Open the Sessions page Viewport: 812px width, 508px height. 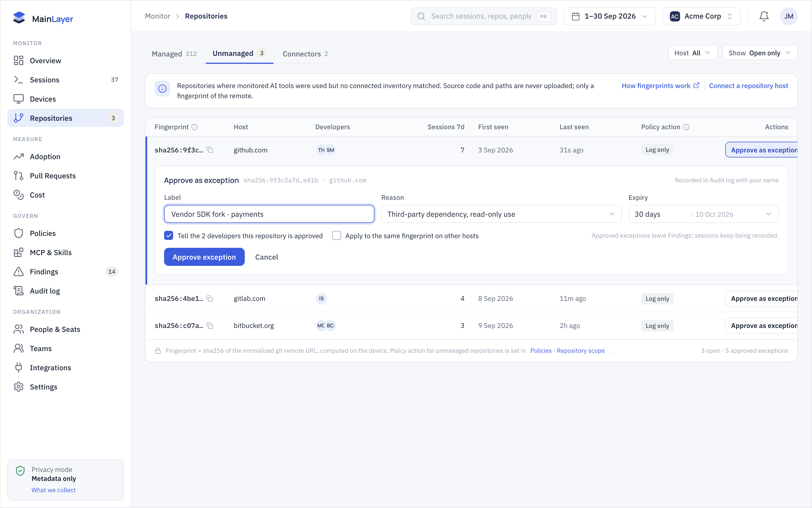(65, 80)
